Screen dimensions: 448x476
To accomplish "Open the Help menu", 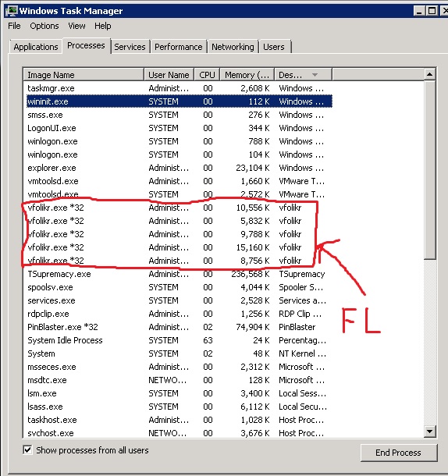I will [103, 26].
